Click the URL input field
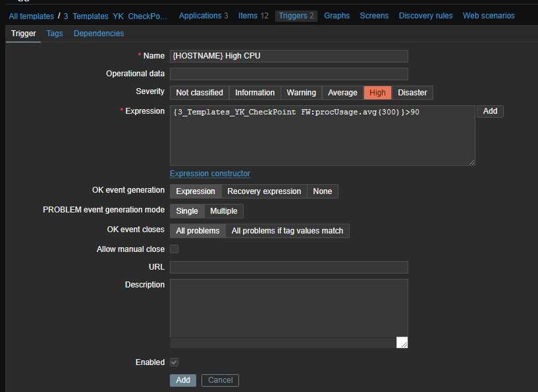 coord(289,267)
